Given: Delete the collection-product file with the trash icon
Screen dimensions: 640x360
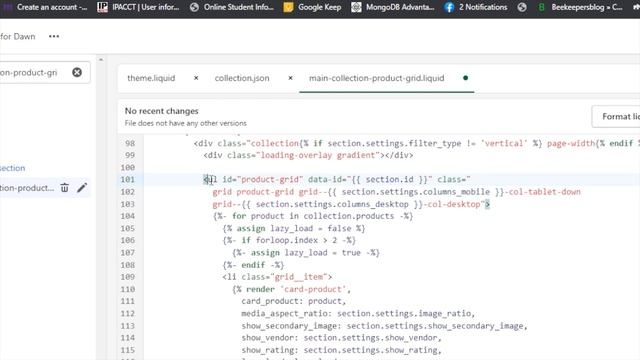Looking at the screenshot, I should (x=64, y=188).
